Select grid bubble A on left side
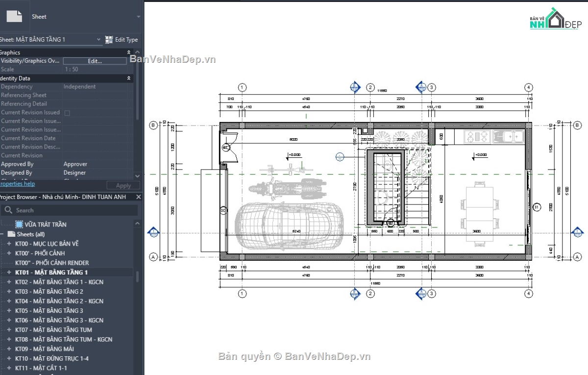Viewport: 588px width, 375px height. coord(153,257)
